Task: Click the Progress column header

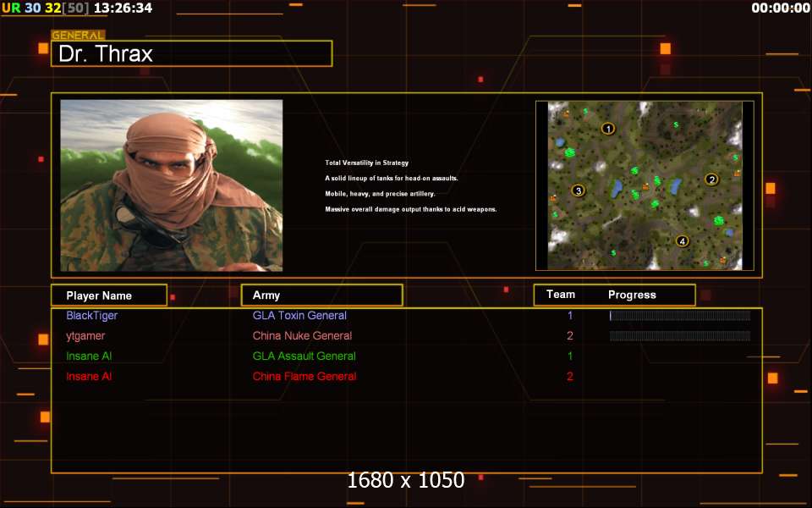Action: (x=632, y=295)
